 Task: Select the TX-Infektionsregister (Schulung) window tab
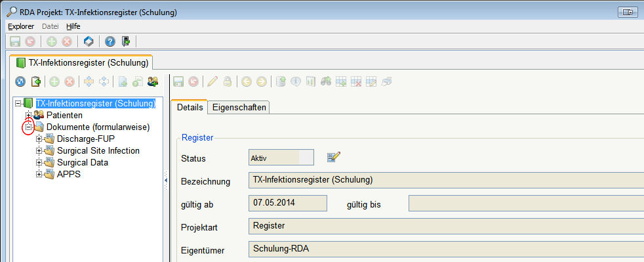tap(81, 63)
